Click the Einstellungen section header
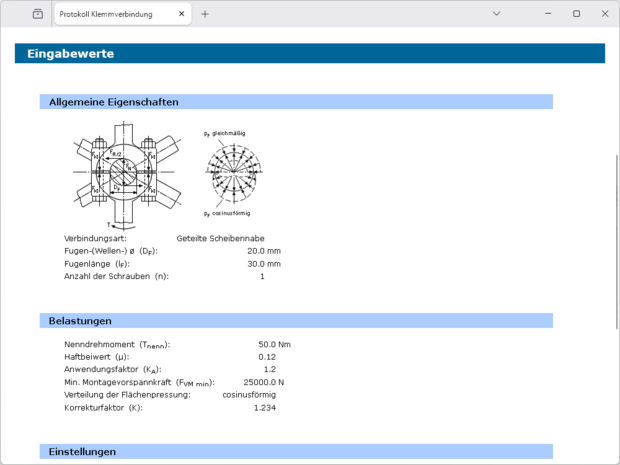This screenshot has height=465, width=620. coord(295,452)
